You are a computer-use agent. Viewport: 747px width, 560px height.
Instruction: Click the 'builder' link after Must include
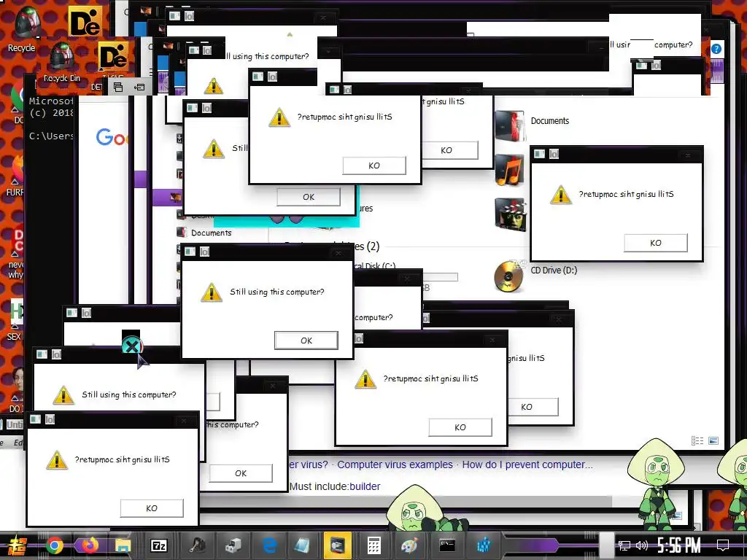coord(365,486)
